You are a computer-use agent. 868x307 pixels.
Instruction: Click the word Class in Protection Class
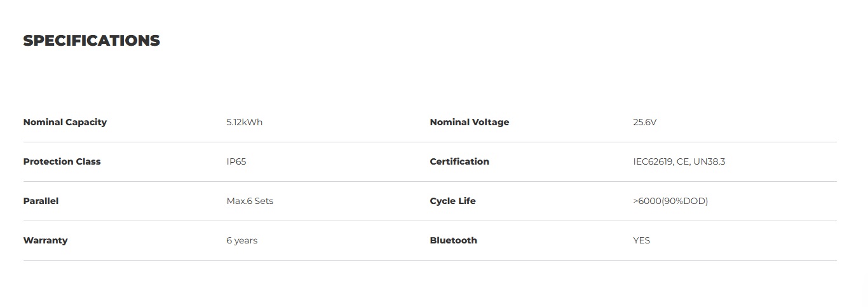(x=89, y=161)
